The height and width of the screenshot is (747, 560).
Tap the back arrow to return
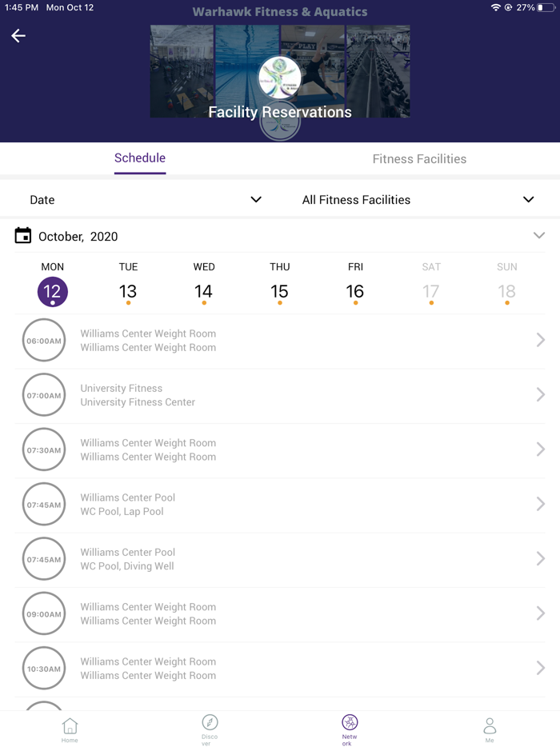18,36
